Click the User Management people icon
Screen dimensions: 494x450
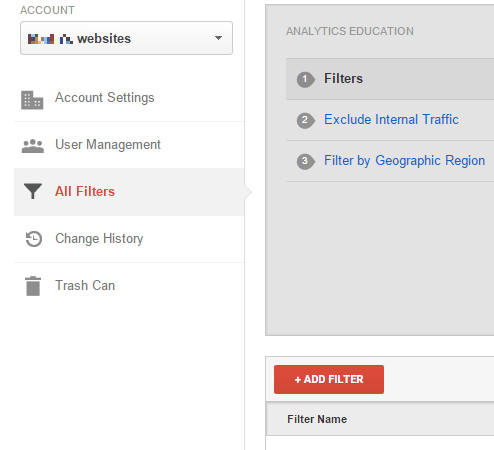(x=33, y=146)
